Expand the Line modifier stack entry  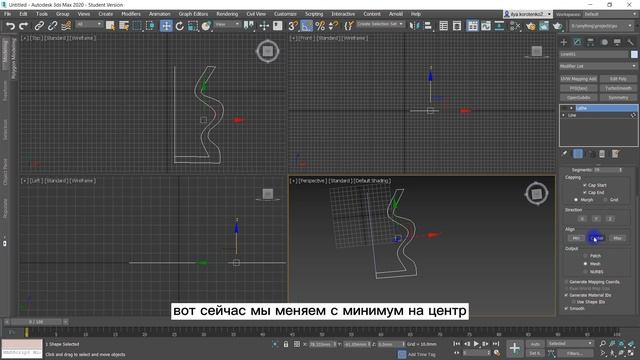pos(563,115)
